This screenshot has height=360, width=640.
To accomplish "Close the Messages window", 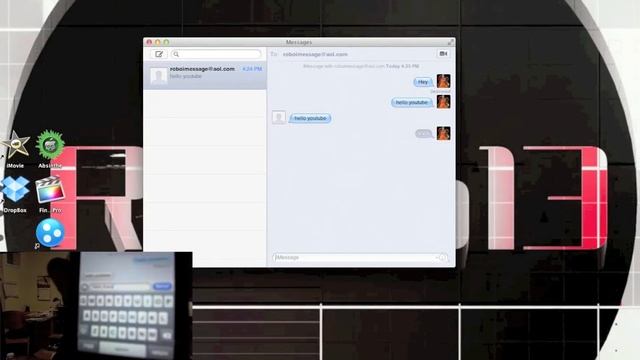I will (x=149, y=42).
